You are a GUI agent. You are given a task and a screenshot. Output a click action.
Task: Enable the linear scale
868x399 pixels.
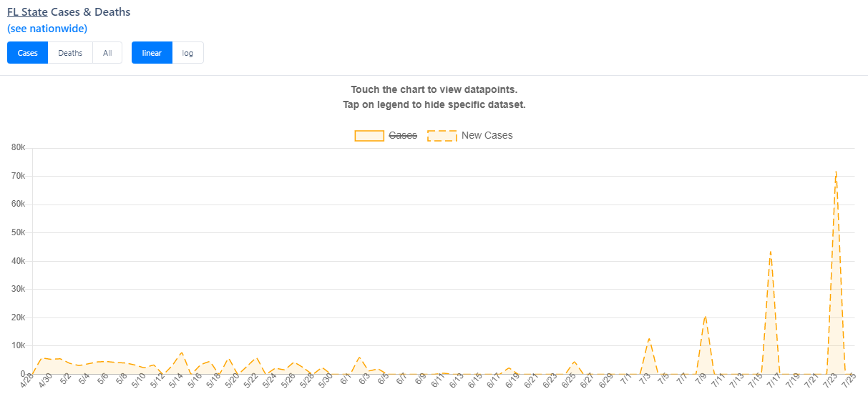coord(152,53)
